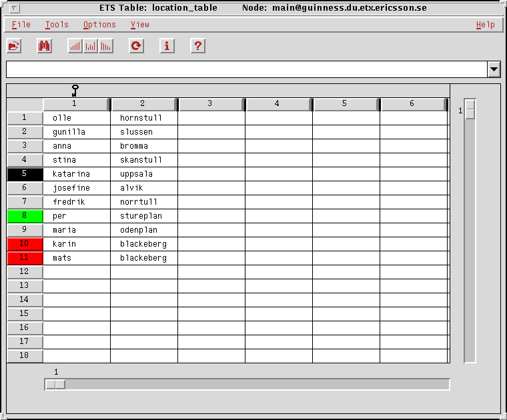Click the cell containing norrtull
The image size is (507, 420).
144,202
